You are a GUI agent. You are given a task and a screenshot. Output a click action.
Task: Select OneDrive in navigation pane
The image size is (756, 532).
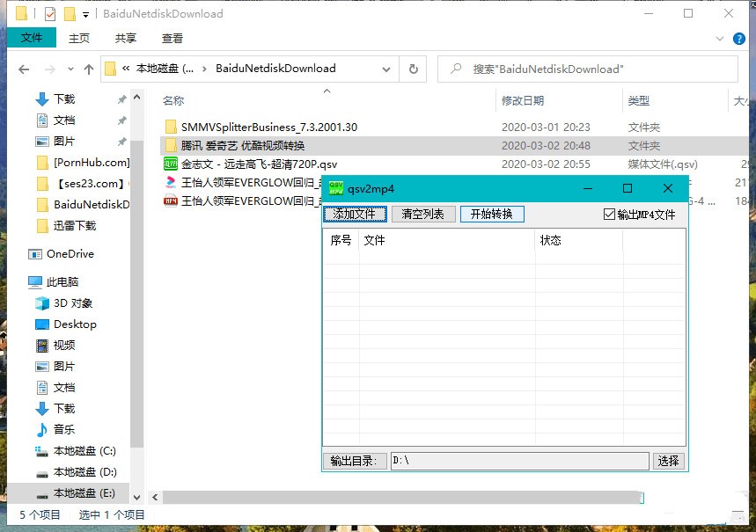tap(62, 254)
